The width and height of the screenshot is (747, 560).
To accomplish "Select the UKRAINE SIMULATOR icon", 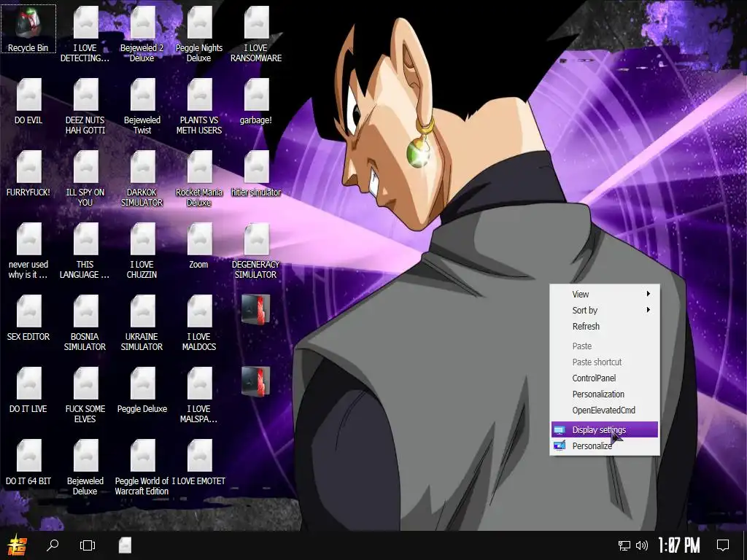I will [x=142, y=324].
